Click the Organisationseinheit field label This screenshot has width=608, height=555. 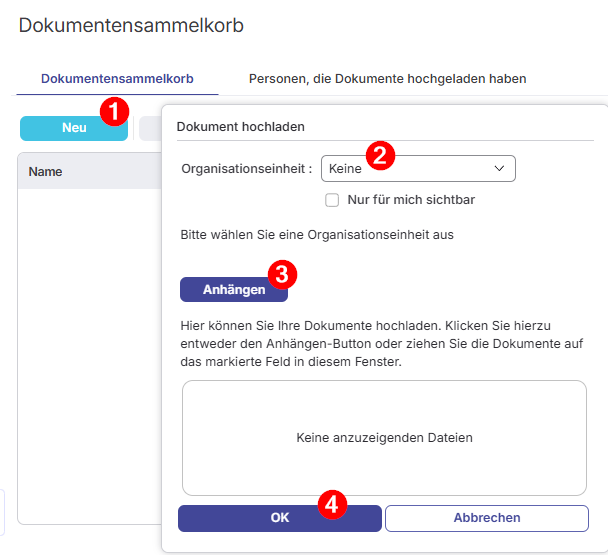[x=246, y=169]
